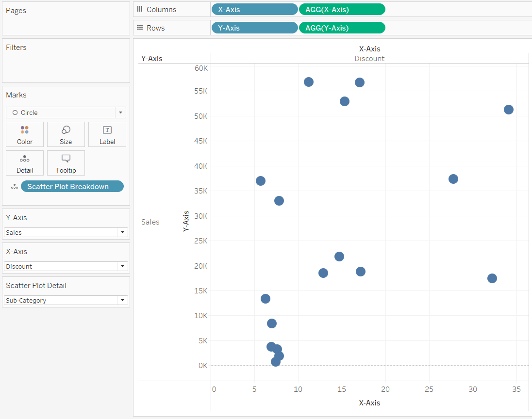Open the Discount dropdown under X-Axis
This screenshot has width=532, height=419.
[122, 266]
